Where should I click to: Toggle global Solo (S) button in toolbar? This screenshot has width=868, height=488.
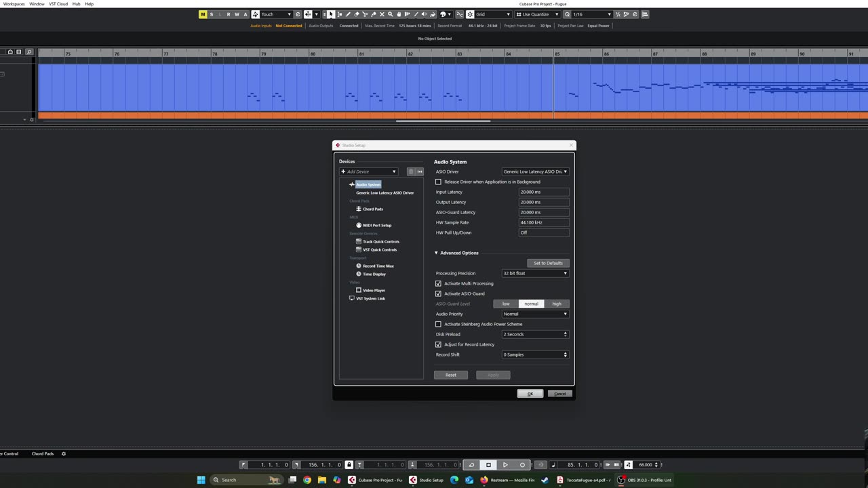click(x=212, y=14)
